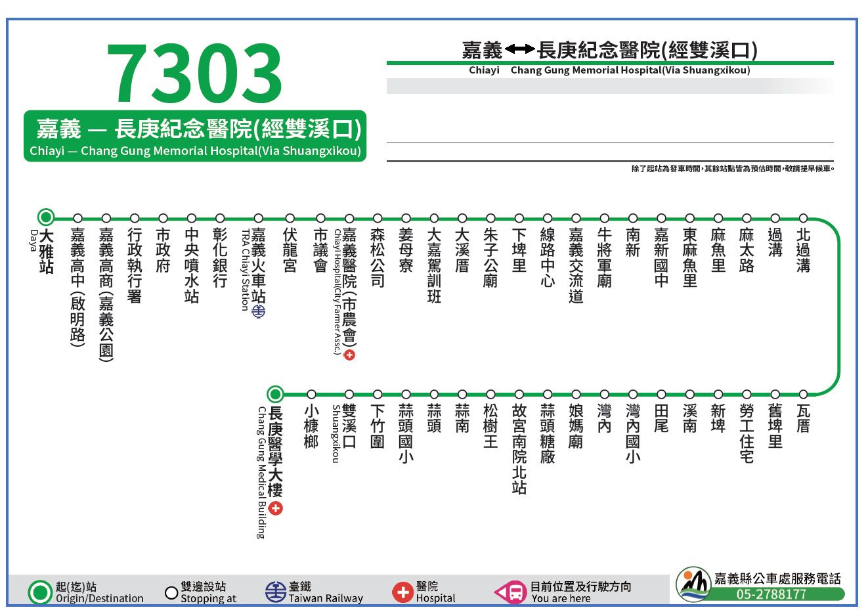The image size is (868, 614).
Task: Click the stop circle for 嘉義交流道
Action: coord(576,218)
